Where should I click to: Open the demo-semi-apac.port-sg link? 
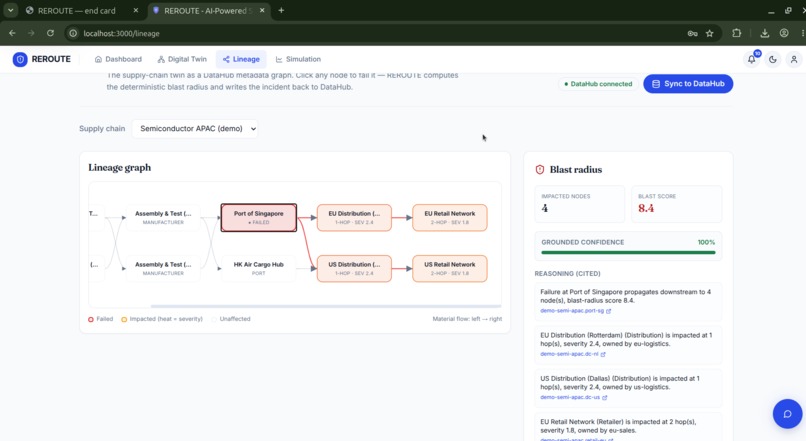pos(575,311)
